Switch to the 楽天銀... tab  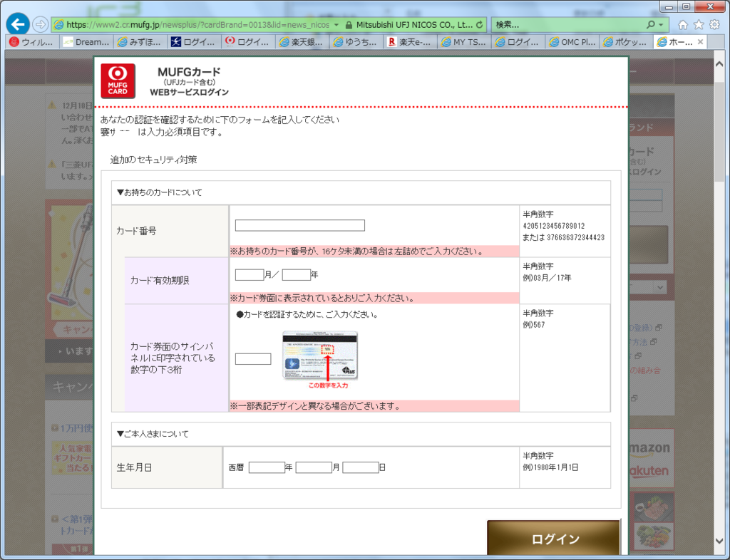click(x=302, y=42)
